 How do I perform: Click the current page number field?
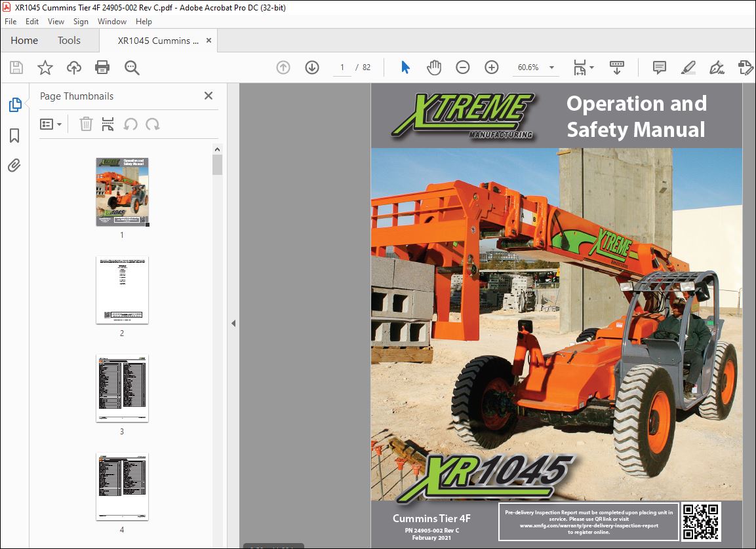(342, 67)
